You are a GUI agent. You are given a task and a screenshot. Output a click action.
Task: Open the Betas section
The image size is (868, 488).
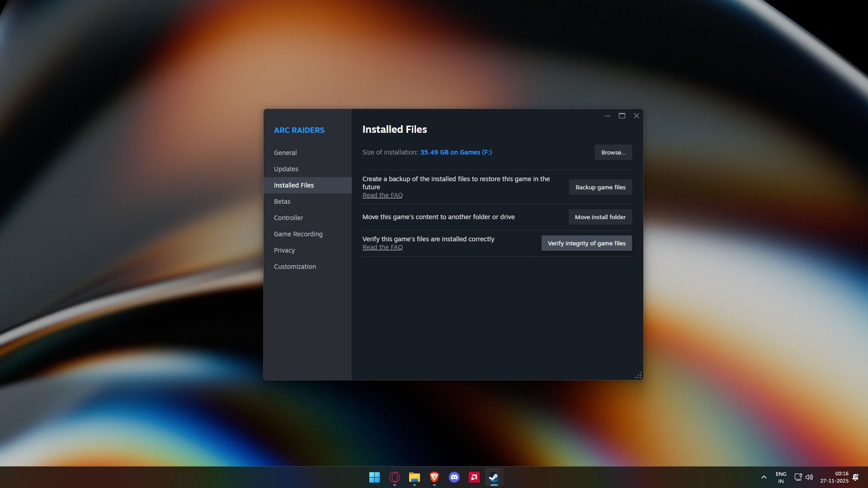[282, 202]
